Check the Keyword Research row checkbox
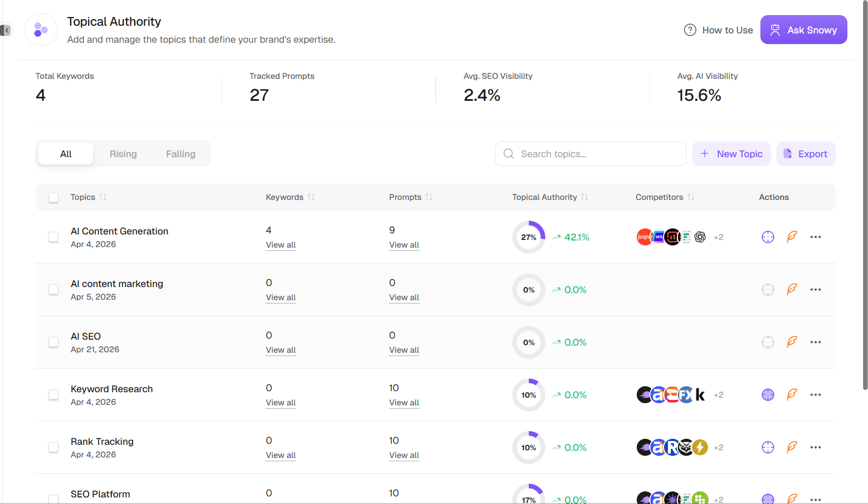The height and width of the screenshot is (504, 868). tap(53, 394)
